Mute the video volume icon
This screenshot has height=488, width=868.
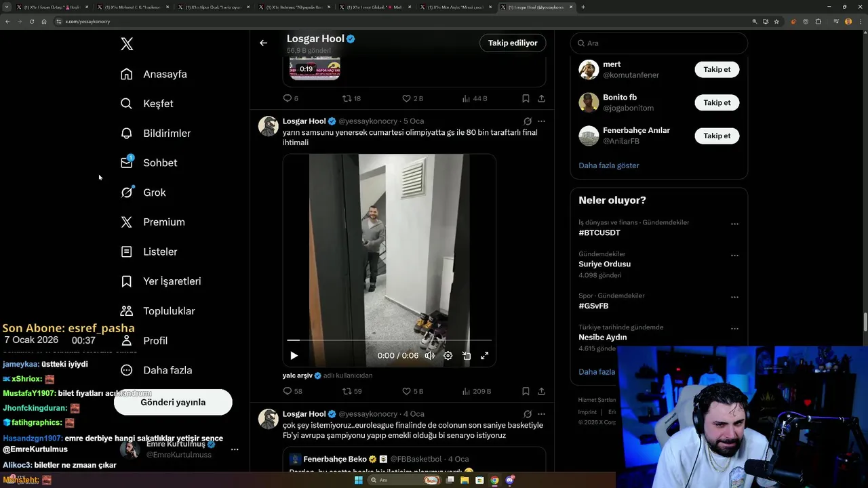click(429, 356)
